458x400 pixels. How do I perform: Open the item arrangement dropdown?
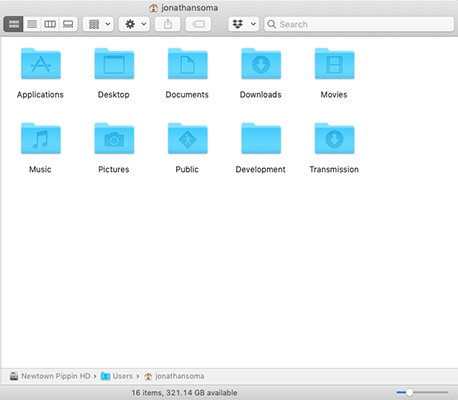98,24
